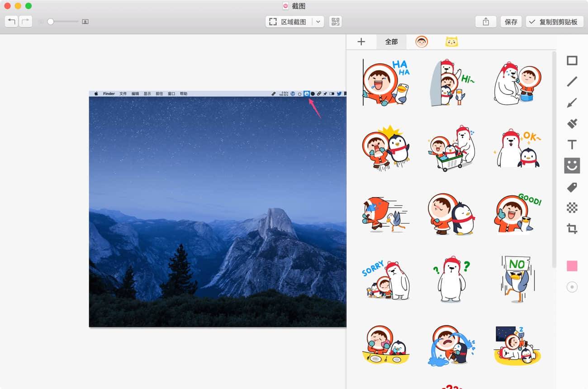Screen dimensions: 588x389
Task: Insert the Hi~ greeting sticker
Action: click(x=451, y=83)
